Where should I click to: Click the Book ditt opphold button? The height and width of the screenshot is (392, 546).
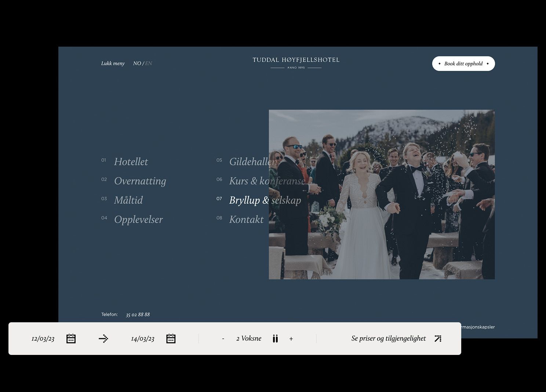tap(463, 63)
